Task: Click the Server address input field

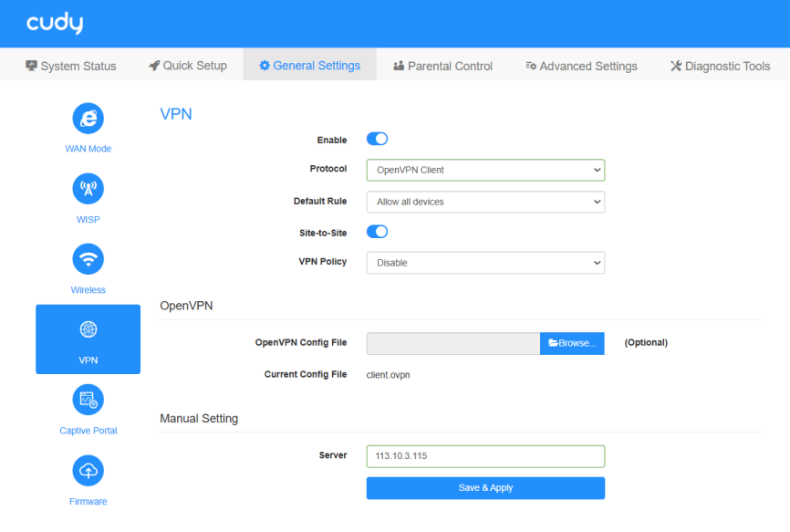Action: pos(484,456)
